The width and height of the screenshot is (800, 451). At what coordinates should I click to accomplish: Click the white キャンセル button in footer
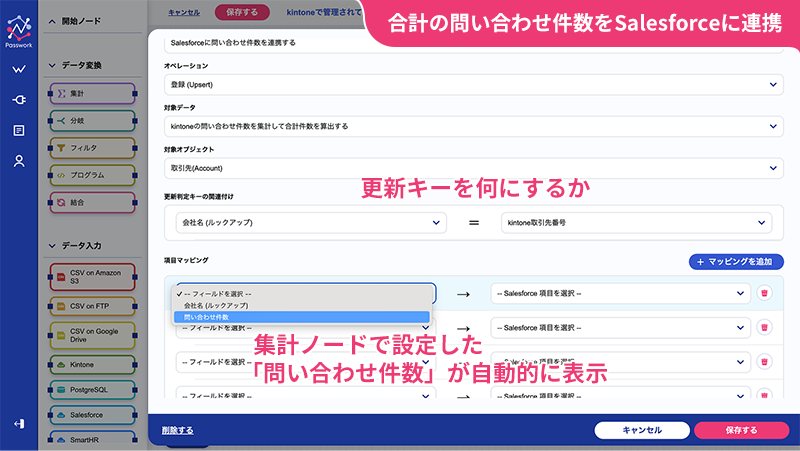[642, 430]
